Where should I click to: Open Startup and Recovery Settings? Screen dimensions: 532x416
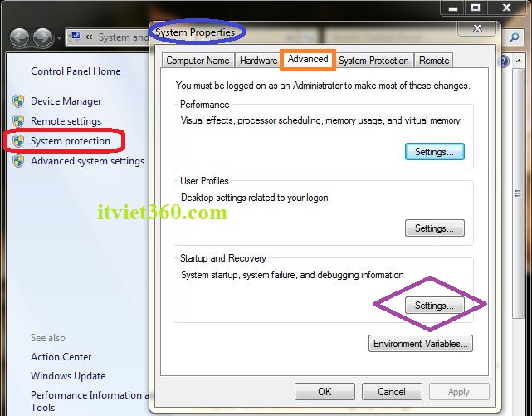point(435,306)
